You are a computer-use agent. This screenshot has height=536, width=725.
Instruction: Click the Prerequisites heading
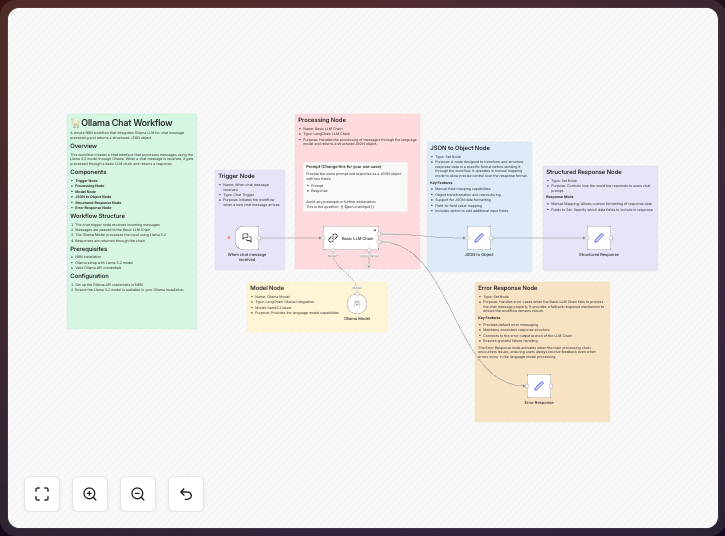click(x=89, y=249)
